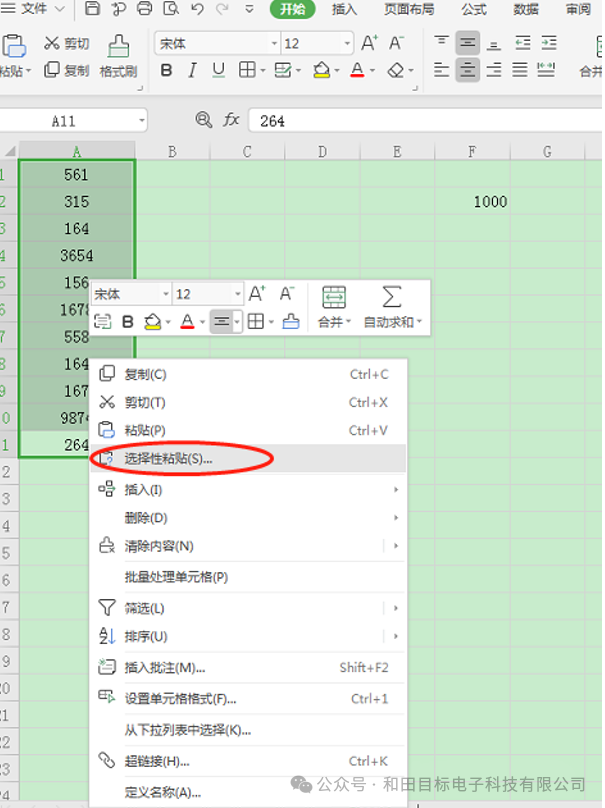The image size is (605, 808).
Task: Choose 超链接(H)... in context menu
Action: tap(248, 761)
